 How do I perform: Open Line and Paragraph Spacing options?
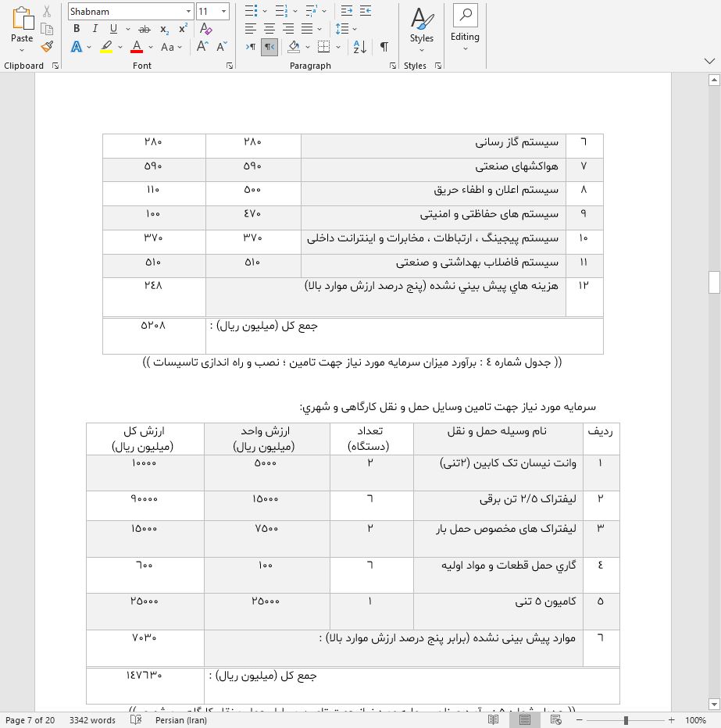(342, 29)
